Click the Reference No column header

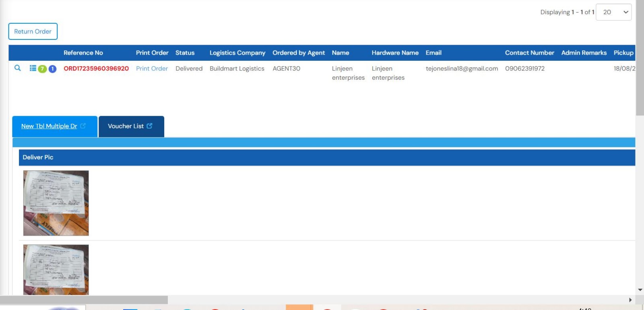(x=83, y=53)
